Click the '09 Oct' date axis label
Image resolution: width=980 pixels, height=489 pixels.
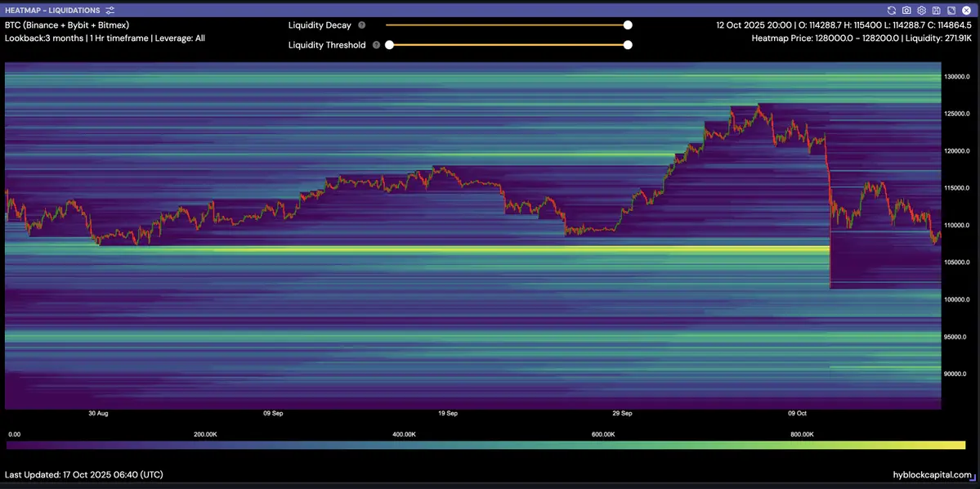coord(797,413)
